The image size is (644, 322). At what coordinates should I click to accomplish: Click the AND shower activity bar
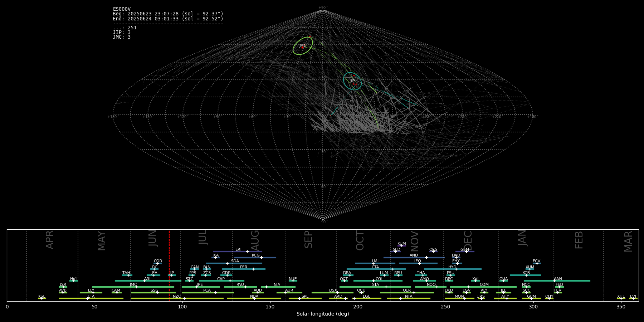(x=414, y=258)
